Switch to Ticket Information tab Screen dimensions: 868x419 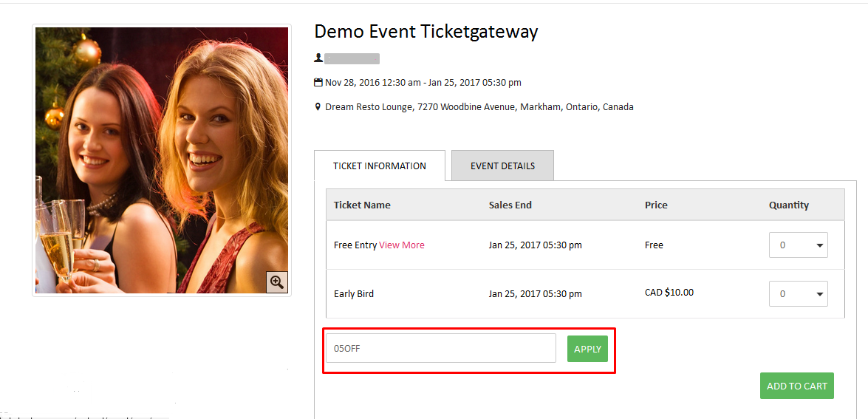pyautogui.click(x=380, y=166)
